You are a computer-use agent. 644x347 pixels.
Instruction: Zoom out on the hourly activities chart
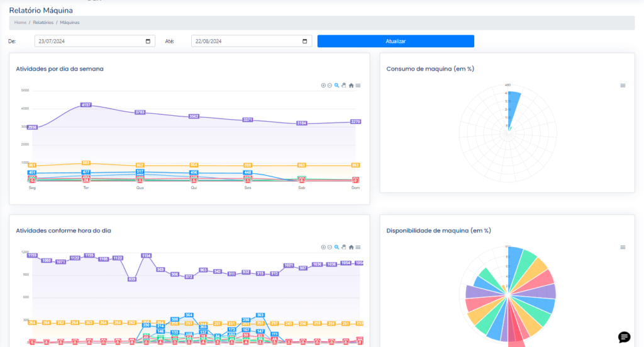[x=330, y=247]
